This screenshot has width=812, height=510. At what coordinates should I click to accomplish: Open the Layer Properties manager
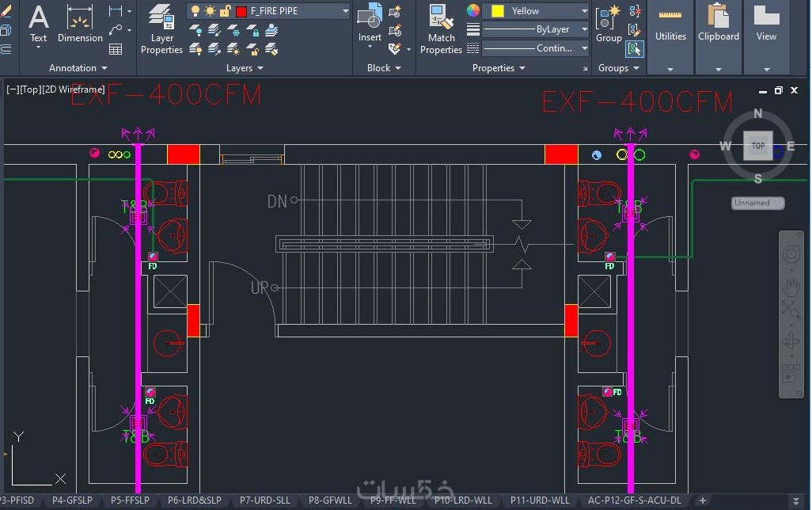point(161,29)
